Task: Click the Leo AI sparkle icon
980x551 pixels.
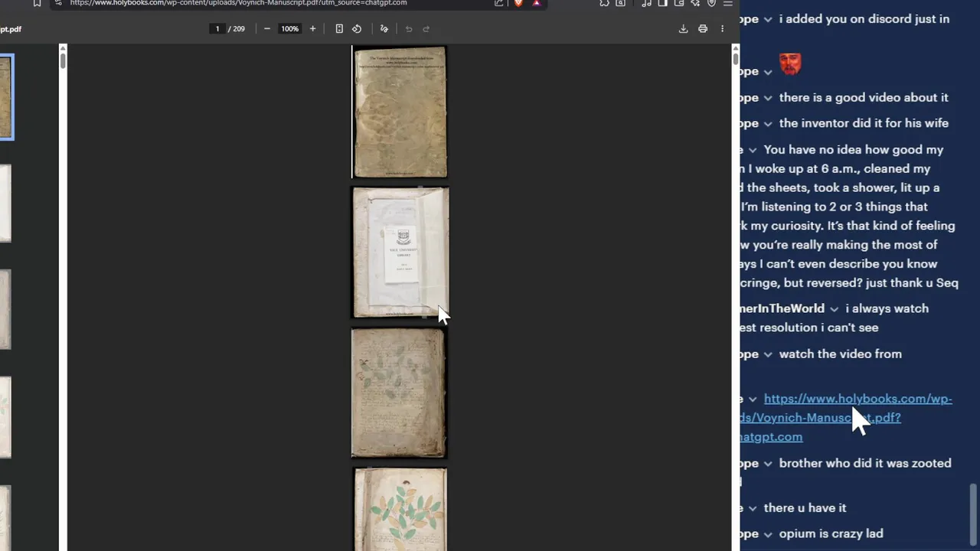Action: 695,3
